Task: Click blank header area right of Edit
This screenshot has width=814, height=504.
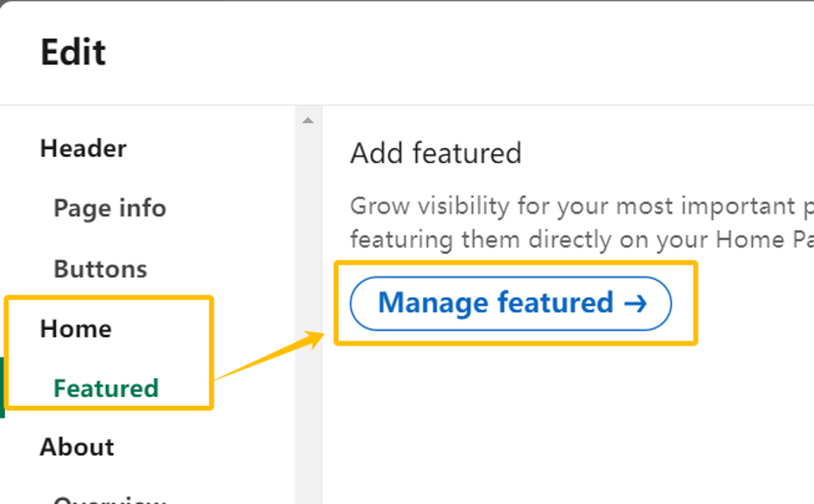Action: 457,52
